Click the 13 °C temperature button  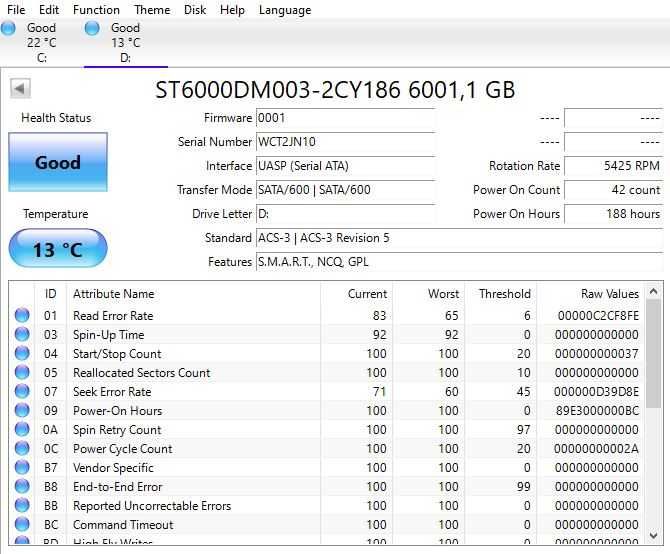coord(58,249)
